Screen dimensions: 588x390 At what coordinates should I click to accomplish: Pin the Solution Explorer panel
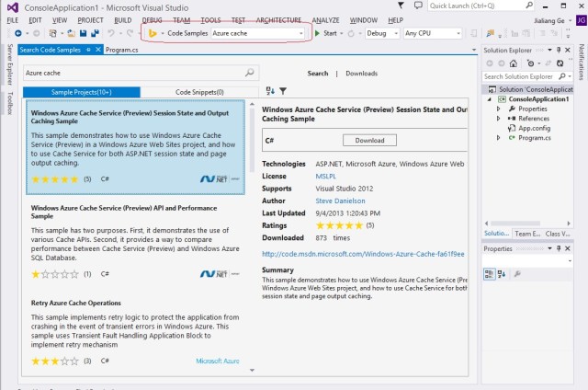tap(559, 50)
